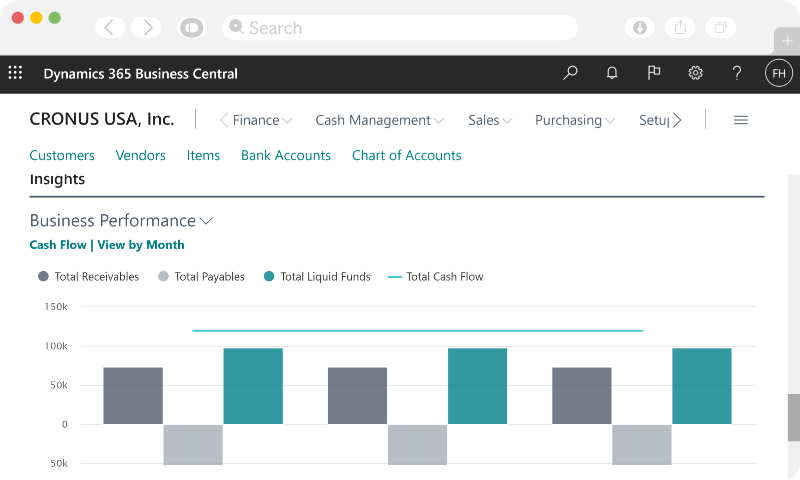Open the Items list
Viewport: 800px width, 480px height.
tap(203, 155)
